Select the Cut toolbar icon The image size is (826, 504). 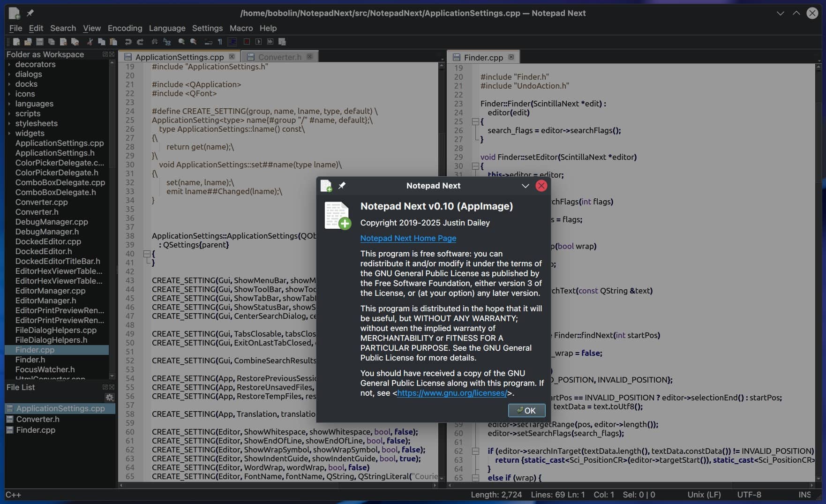coord(90,42)
